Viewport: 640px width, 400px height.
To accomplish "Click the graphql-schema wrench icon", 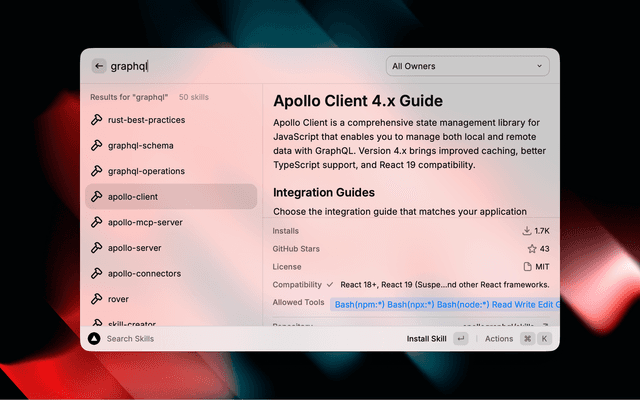I will pyautogui.click(x=97, y=145).
